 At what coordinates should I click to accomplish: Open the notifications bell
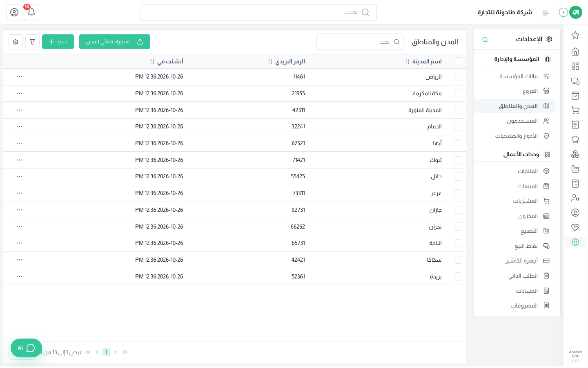tap(31, 12)
